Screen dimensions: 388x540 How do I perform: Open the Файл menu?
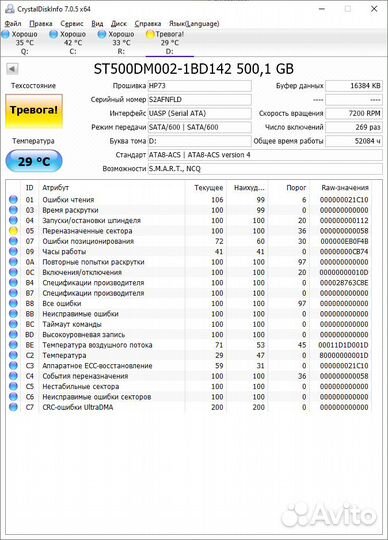[13, 24]
